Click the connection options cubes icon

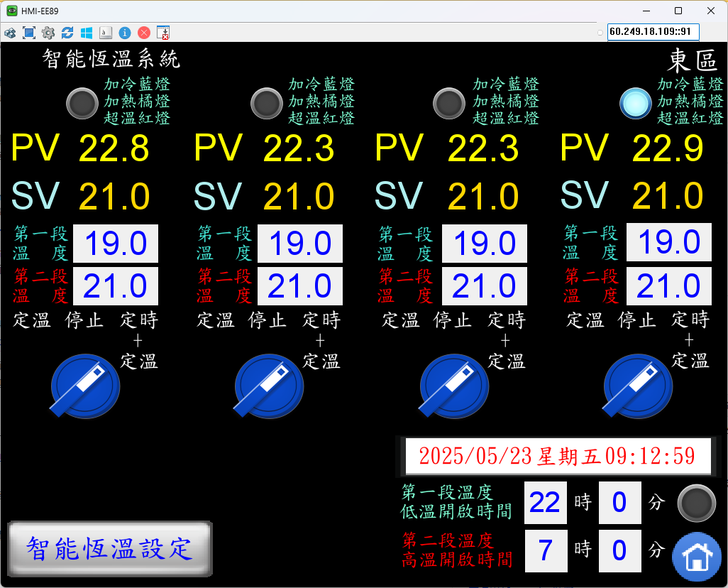coord(10,33)
